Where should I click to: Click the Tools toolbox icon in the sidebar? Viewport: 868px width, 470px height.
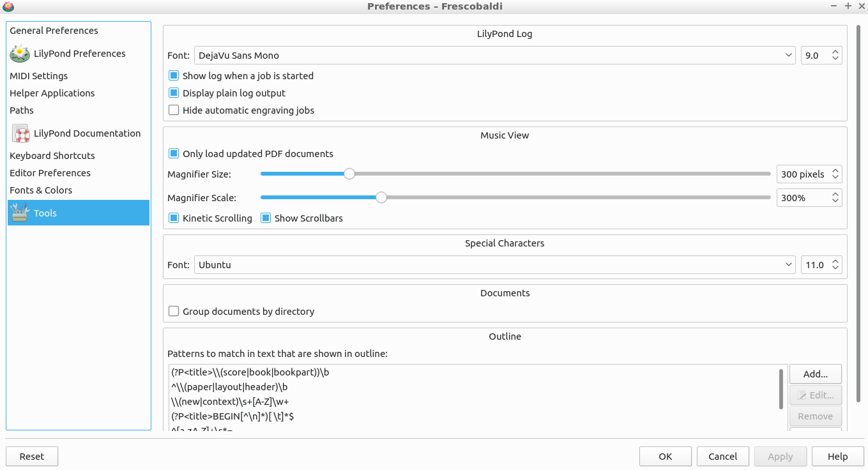pos(20,213)
